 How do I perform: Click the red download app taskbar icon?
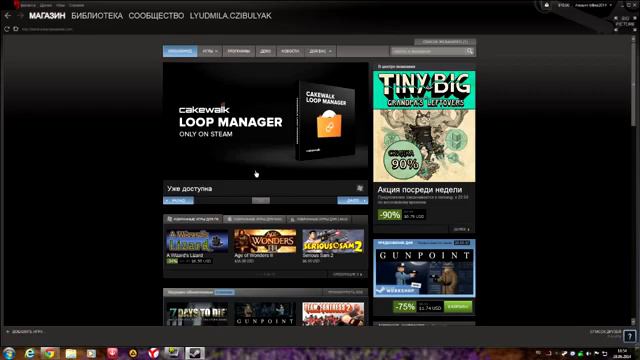click(x=112, y=353)
